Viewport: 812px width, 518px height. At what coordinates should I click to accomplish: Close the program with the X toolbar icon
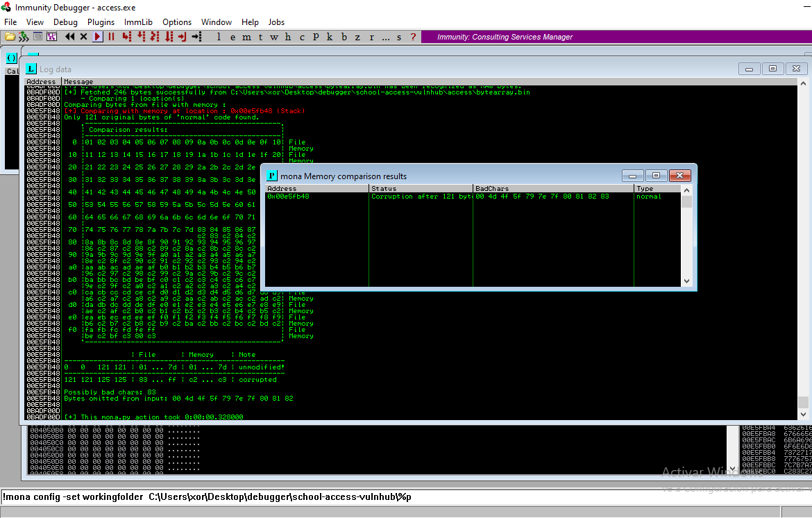click(84, 37)
